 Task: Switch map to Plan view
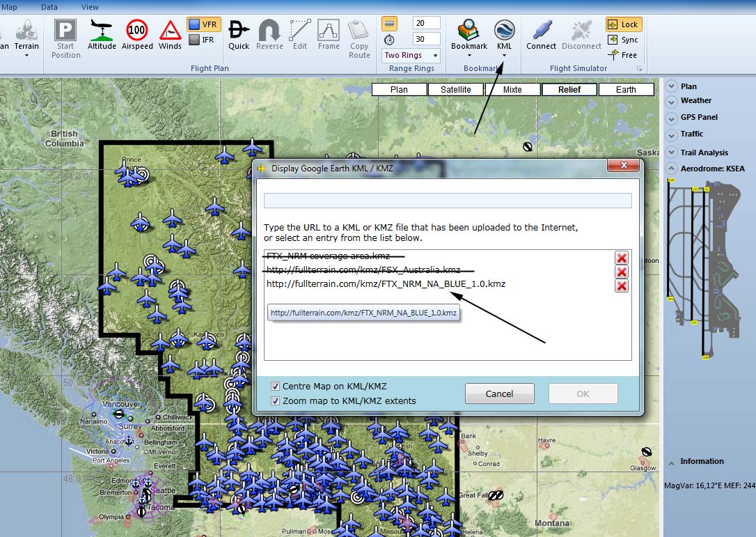click(399, 89)
